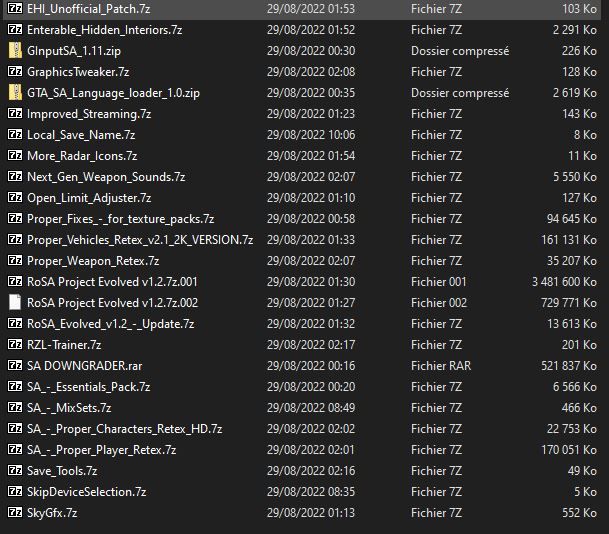Click the 7z icon beside RZL-Trainer.7z

point(15,344)
